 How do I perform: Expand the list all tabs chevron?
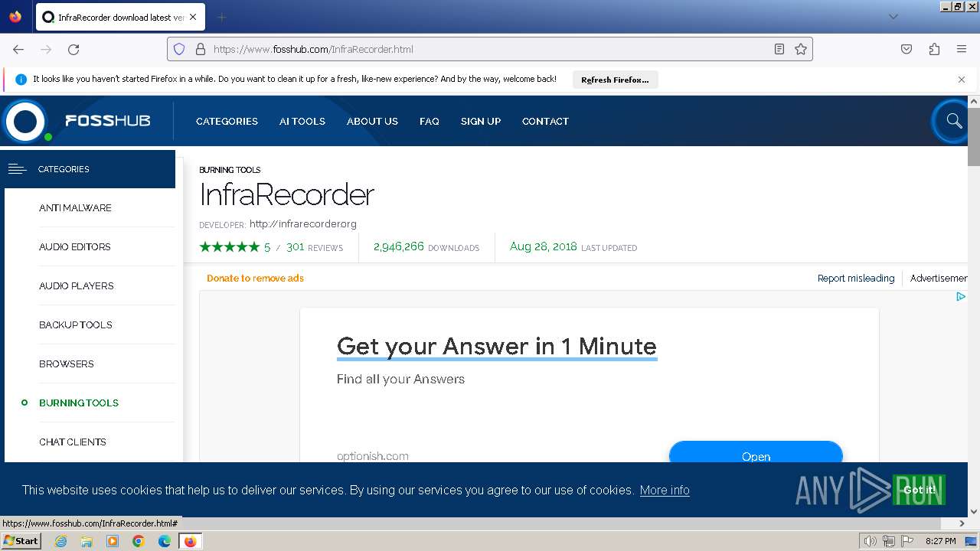(893, 17)
